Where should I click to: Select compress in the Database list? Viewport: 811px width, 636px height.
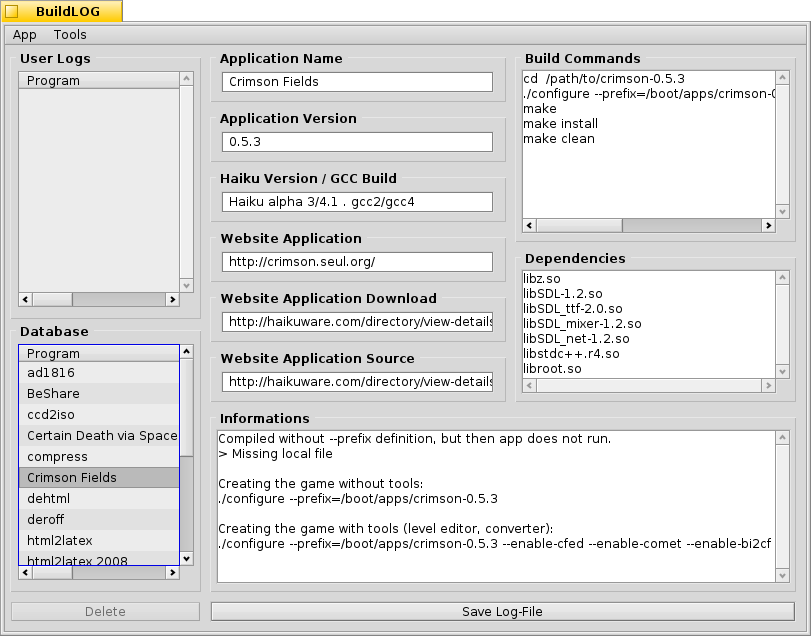[99, 457]
